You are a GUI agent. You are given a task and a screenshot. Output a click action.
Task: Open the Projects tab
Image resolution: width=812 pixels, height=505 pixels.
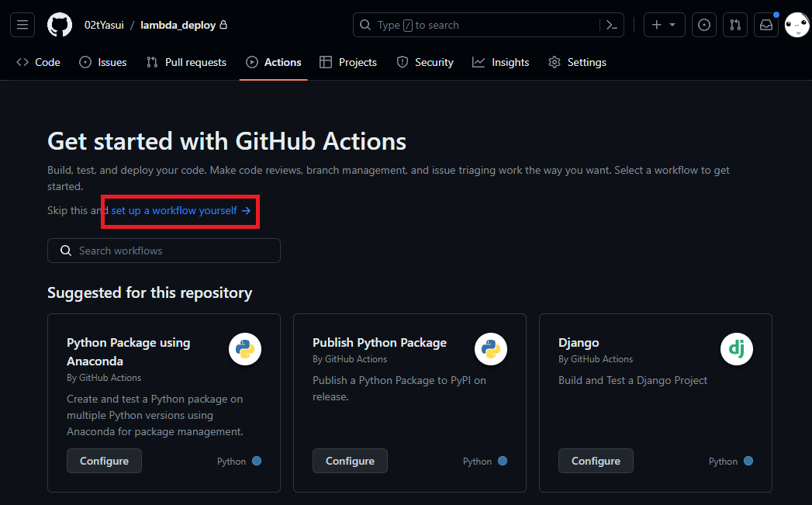pos(348,62)
